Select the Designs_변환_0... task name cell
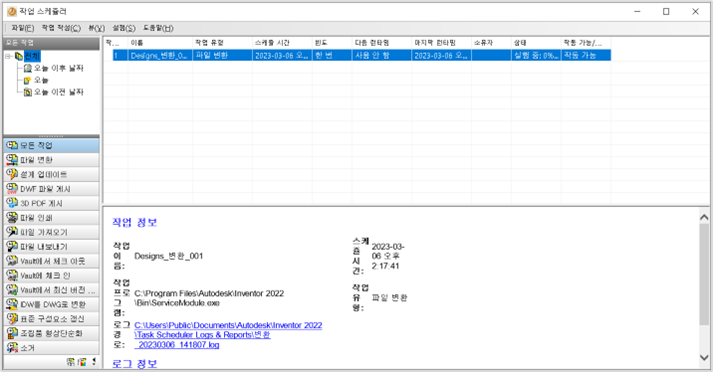Image resolution: width=713 pixels, height=372 pixels. 160,55
